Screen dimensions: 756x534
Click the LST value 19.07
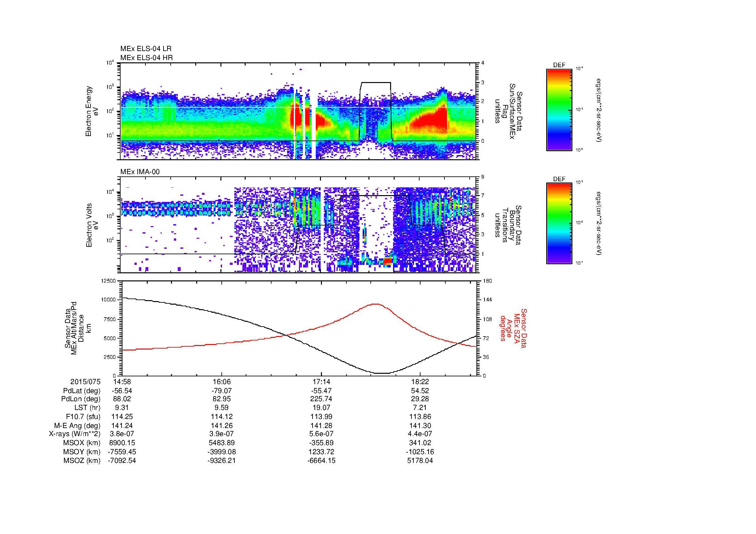tap(321, 408)
